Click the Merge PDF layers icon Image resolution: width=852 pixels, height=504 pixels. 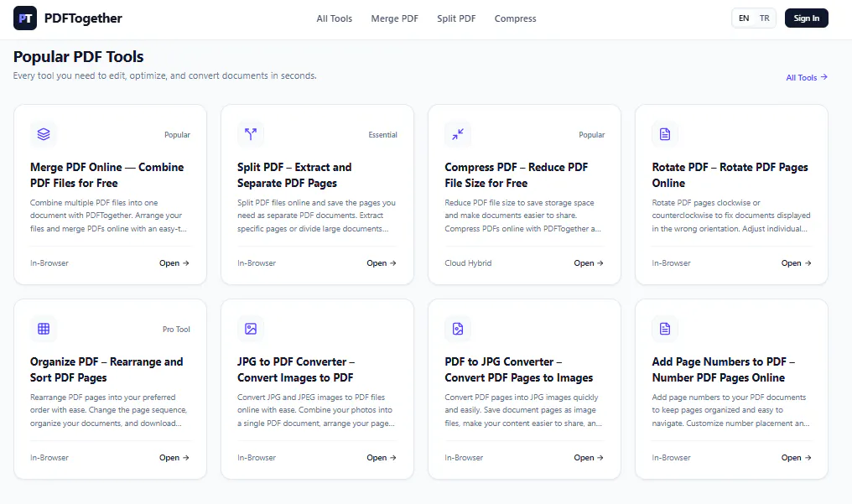click(x=44, y=134)
